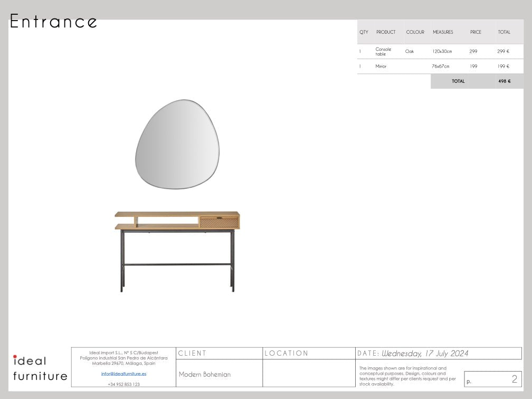
Task: Click the Modern Bohemian client field
Action: pos(205,374)
